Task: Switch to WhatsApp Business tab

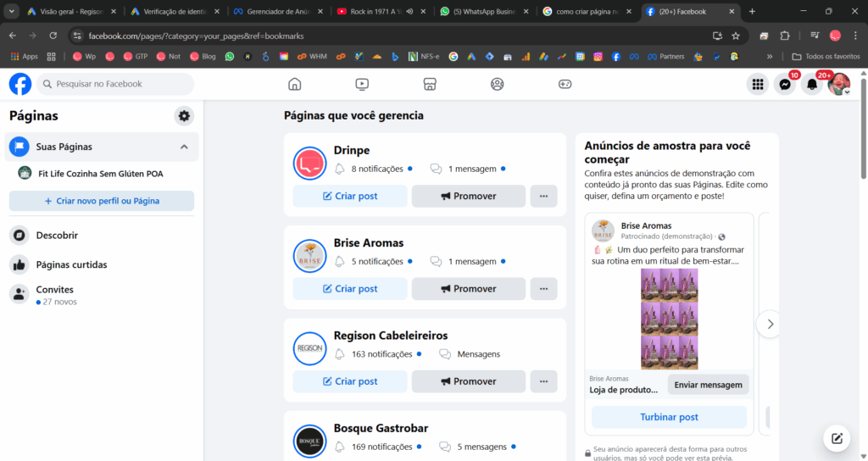Action: (x=485, y=12)
